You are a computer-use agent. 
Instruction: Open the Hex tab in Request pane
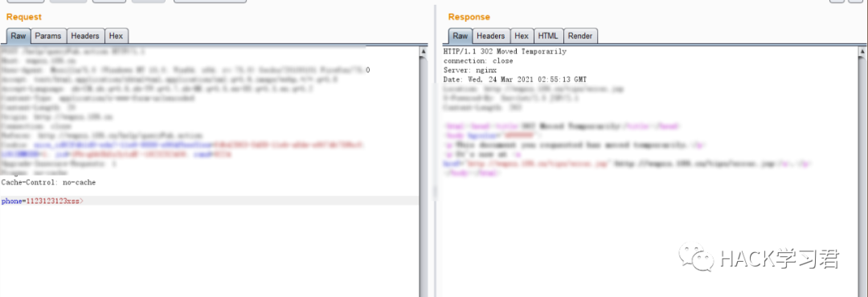coord(117,36)
